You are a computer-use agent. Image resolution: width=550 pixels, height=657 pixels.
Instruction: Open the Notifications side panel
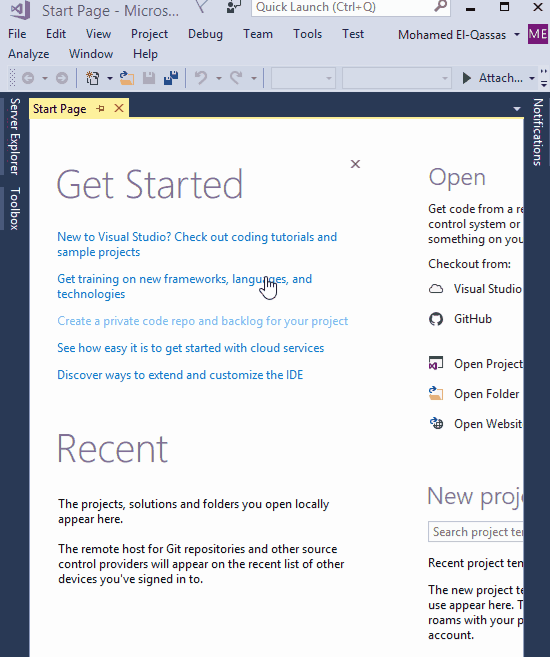point(538,132)
